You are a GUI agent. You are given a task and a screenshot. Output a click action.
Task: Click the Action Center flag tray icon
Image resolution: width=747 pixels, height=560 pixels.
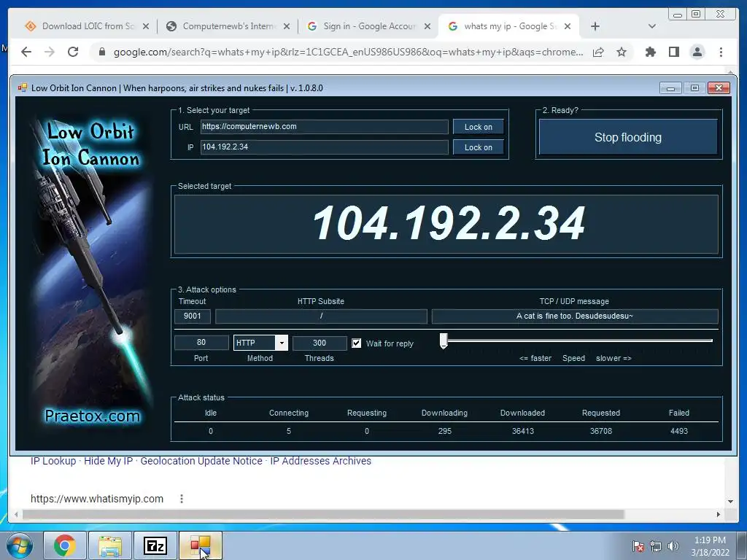(x=638, y=546)
